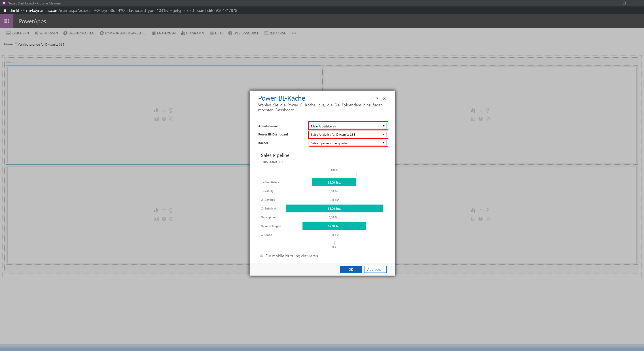Insert a chart in the bottom-right dashboard cell

pos(473,211)
